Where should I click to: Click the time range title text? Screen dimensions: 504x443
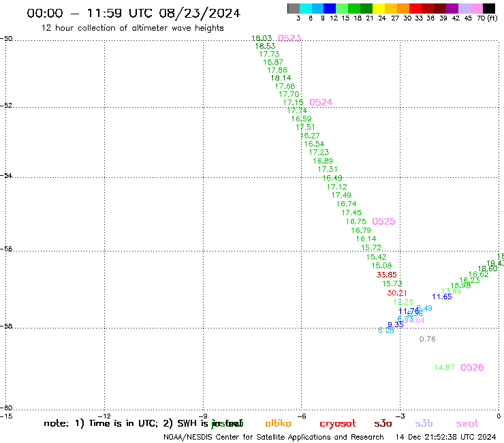[133, 13]
